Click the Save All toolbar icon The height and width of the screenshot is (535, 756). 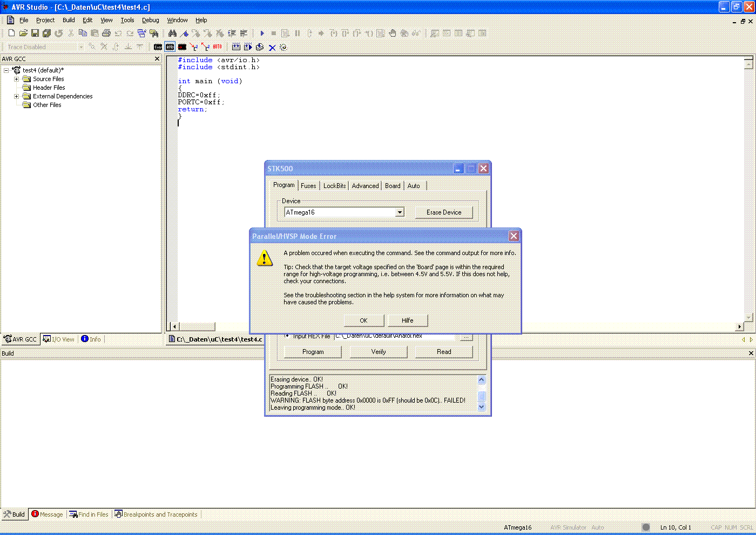click(x=47, y=34)
